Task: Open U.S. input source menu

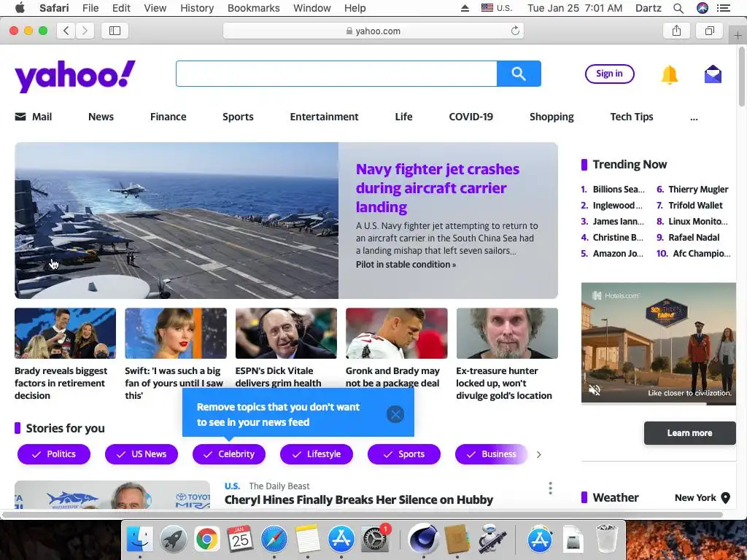Action: (x=496, y=8)
